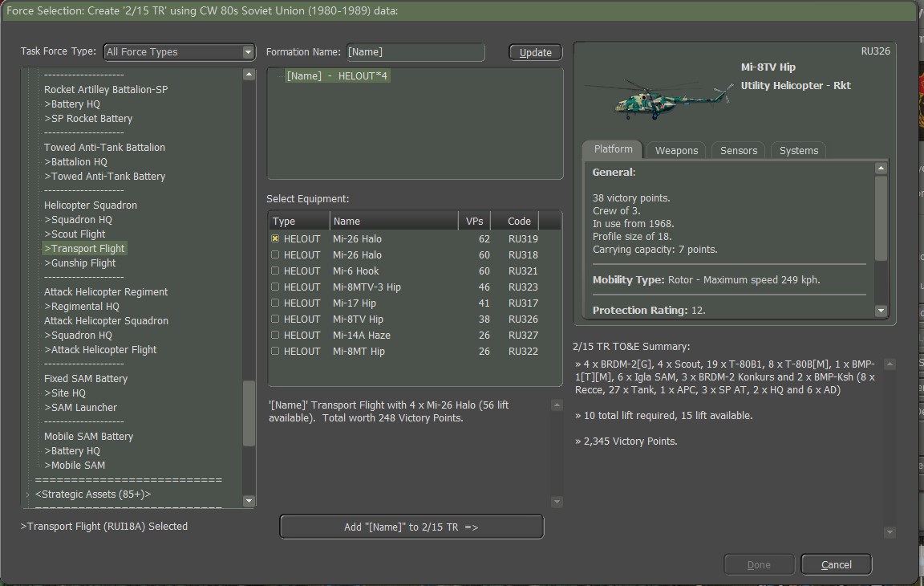Open the Task Force Type dropdown

point(179,52)
